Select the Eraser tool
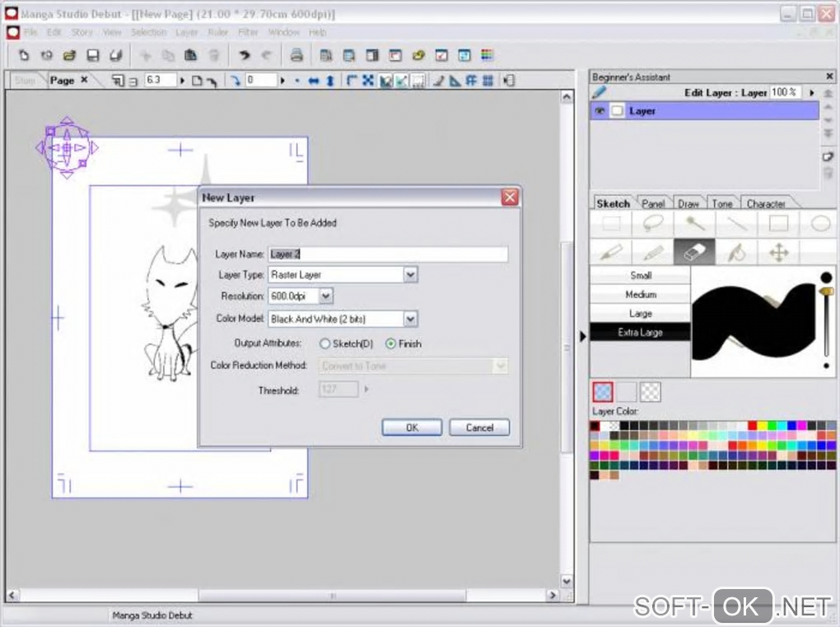Viewport: 840px width, 627px height. [x=695, y=252]
